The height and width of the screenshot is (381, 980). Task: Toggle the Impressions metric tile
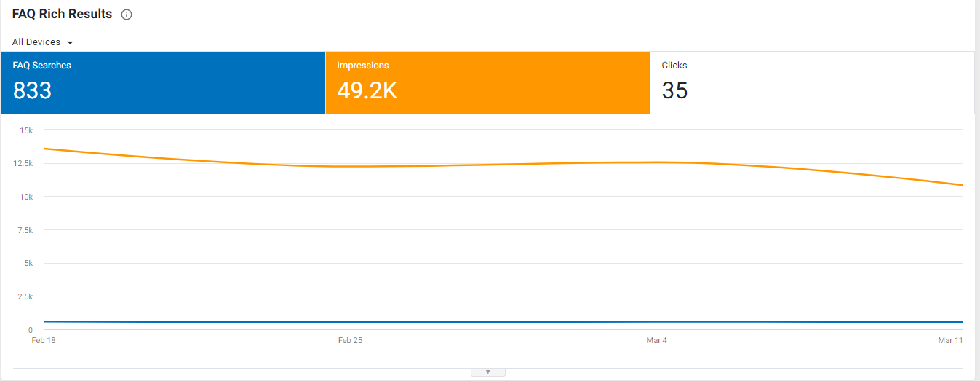click(x=487, y=82)
